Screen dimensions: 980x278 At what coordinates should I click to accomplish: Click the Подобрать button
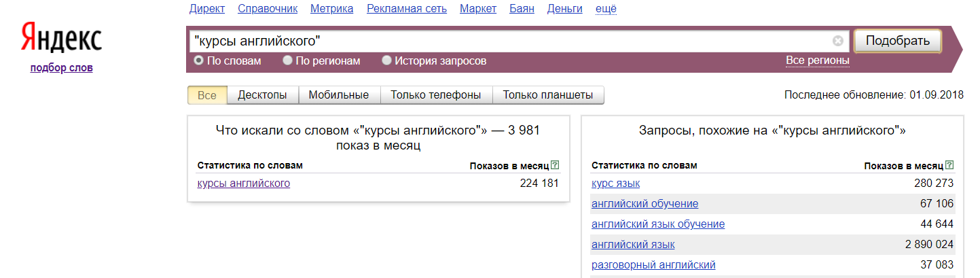point(897,41)
